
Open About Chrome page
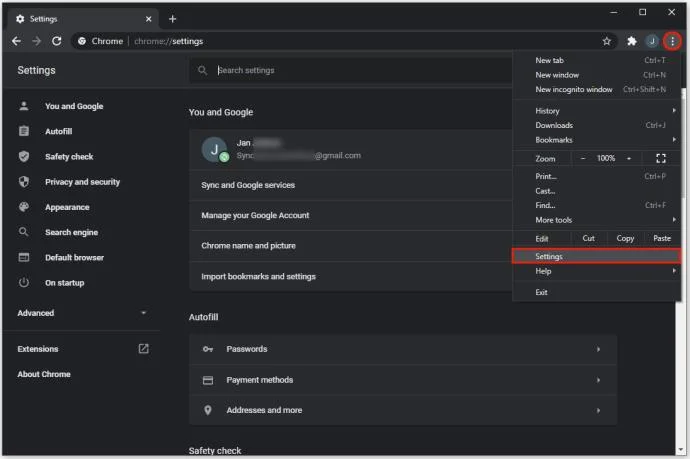(44, 374)
